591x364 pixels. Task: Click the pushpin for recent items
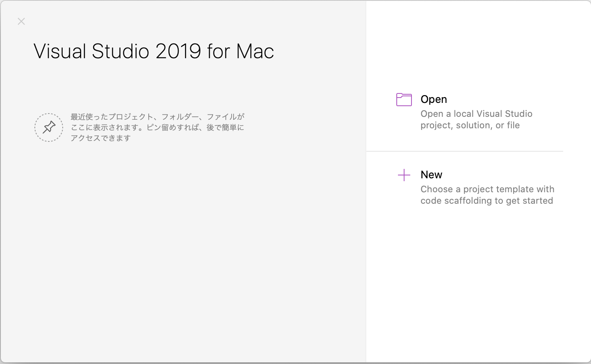[x=48, y=127]
